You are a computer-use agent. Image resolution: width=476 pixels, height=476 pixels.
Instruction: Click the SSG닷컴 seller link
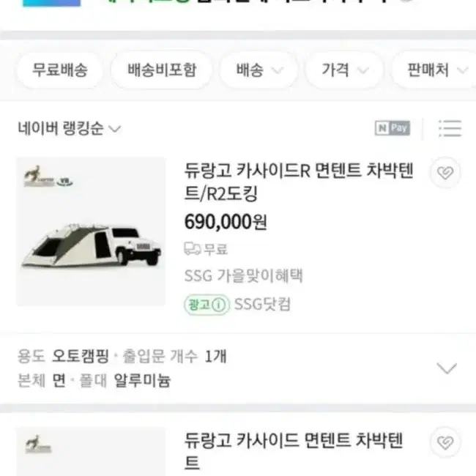click(262, 305)
